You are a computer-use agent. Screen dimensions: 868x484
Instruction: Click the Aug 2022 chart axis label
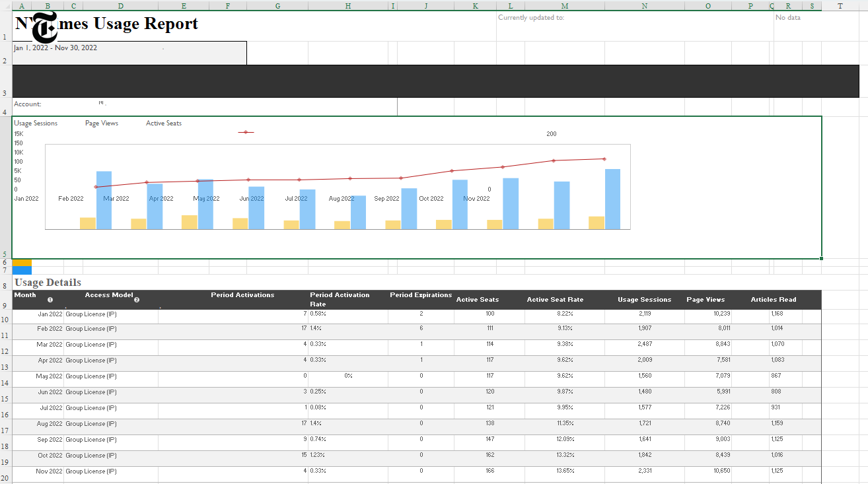click(342, 199)
